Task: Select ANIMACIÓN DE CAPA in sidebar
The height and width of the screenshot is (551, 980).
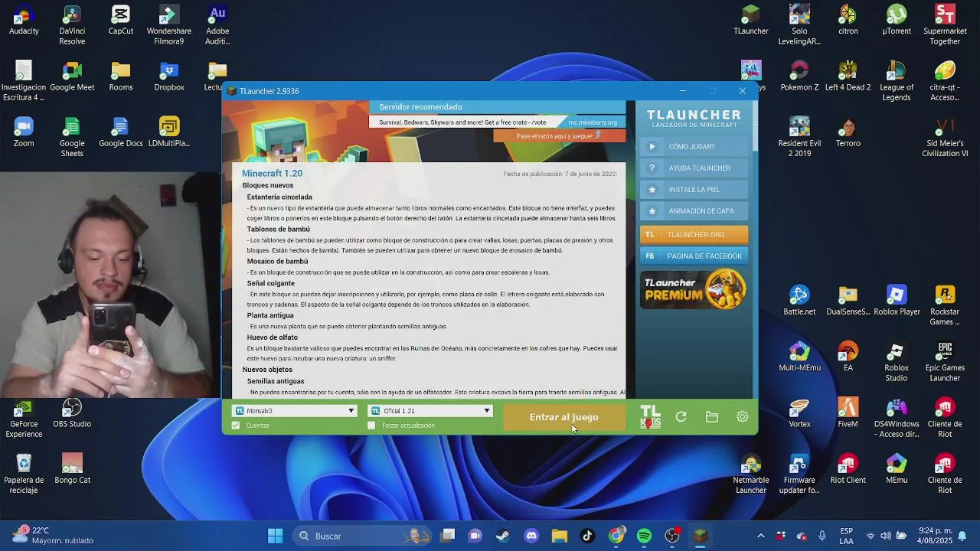Action: coord(694,211)
